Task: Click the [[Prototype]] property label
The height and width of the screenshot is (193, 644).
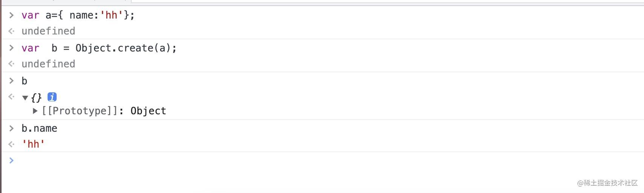Action: pos(80,111)
